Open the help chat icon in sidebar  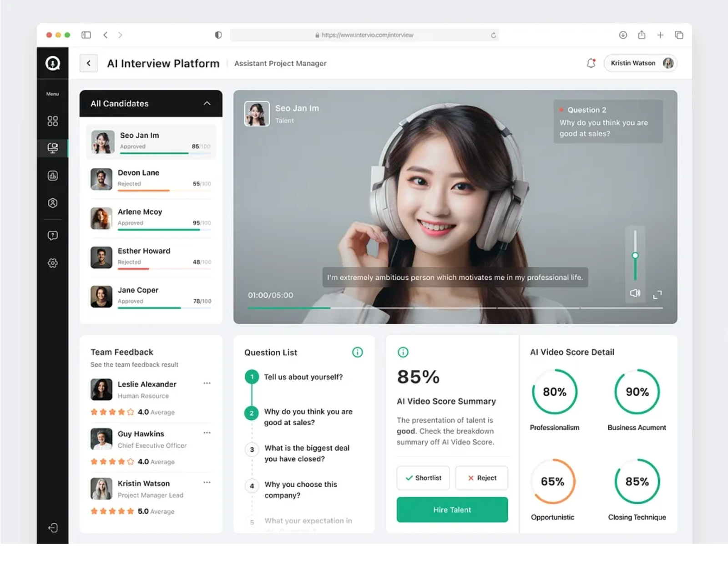(53, 235)
